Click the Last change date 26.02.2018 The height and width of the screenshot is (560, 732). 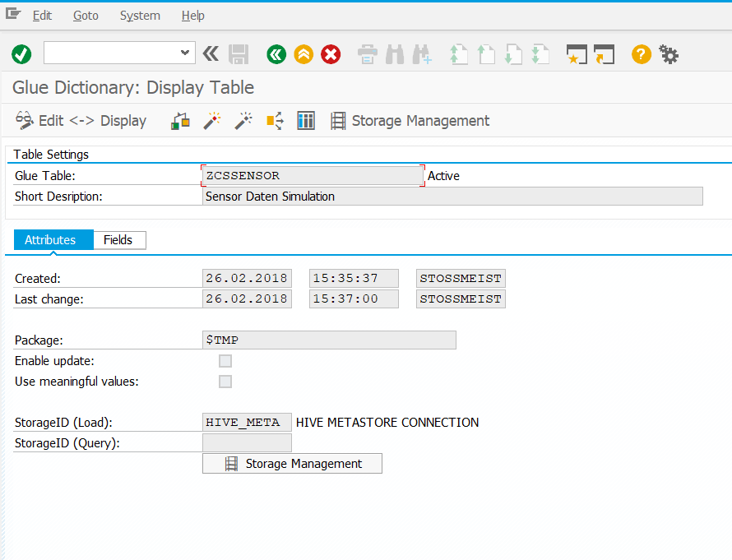pyautogui.click(x=247, y=299)
